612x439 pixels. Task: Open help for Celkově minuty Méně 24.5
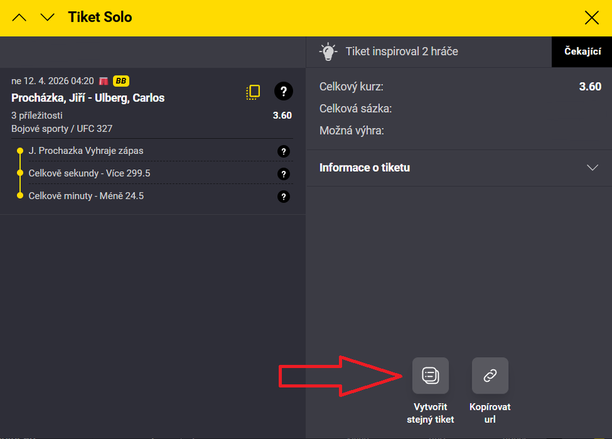pyautogui.click(x=283, y=196)
